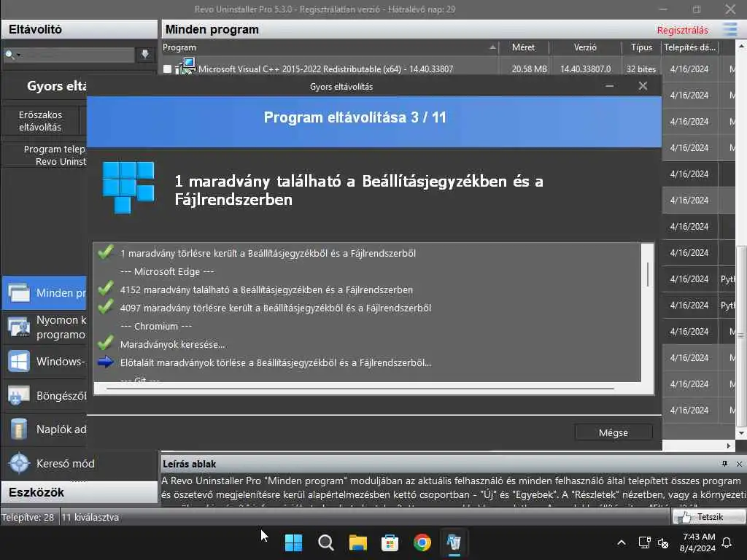Open Google Chrome from taskbar

point(422,542)
